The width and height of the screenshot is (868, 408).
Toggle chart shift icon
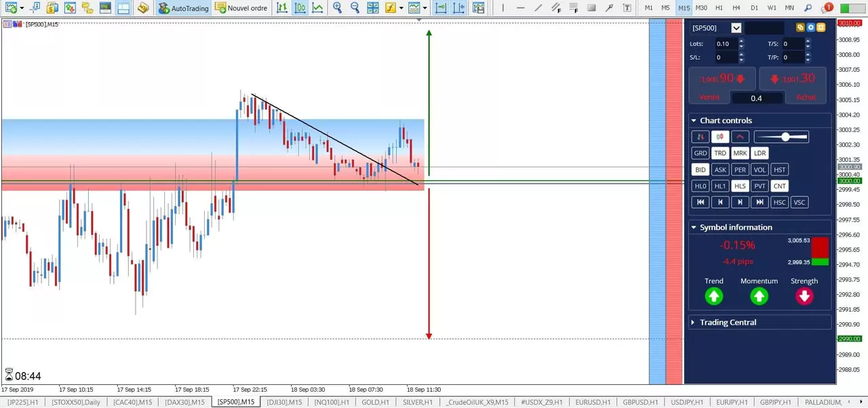[x=459, y=8]
